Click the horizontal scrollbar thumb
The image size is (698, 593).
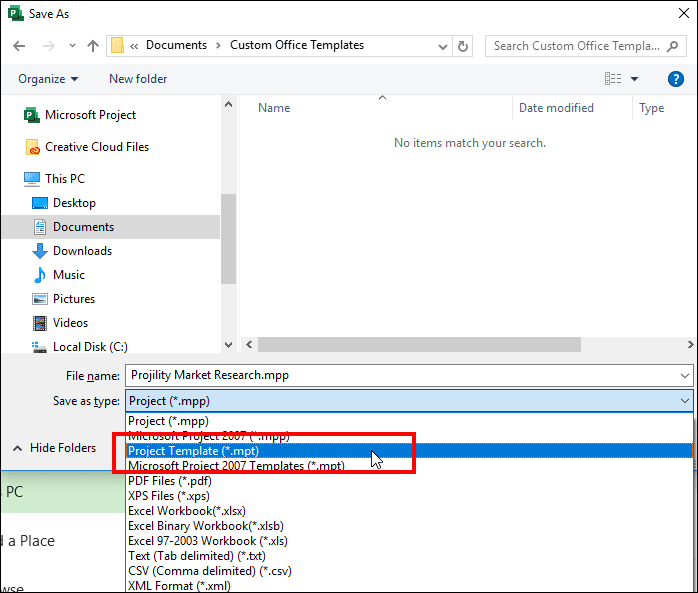click(x=419, y=345)
